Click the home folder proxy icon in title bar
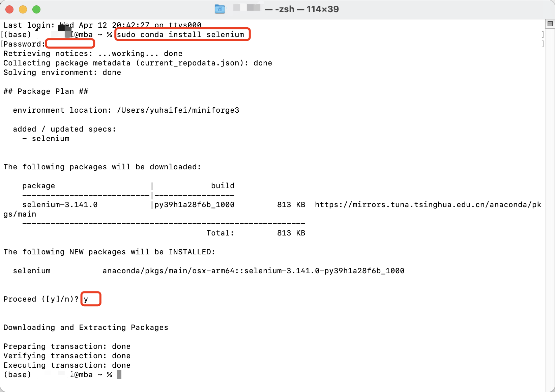Image resolution: width=555 pixels, height=392 pixels. (x=220, y=9)
